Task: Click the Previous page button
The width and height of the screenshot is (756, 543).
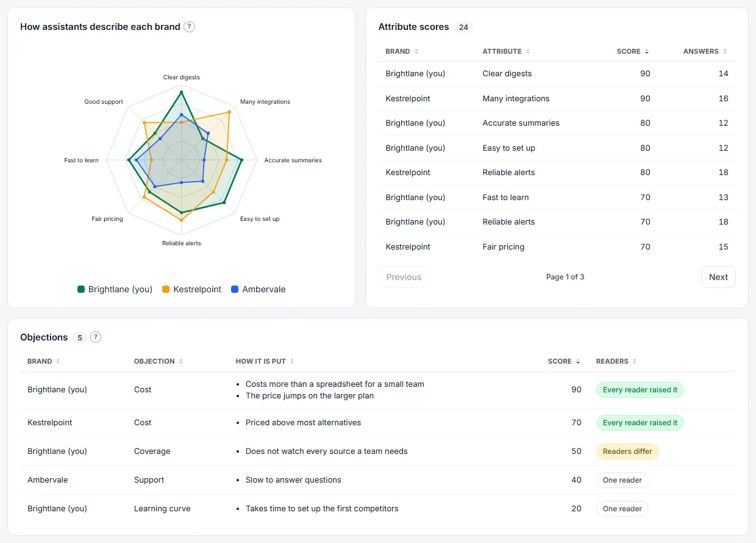Action: (404, 277)
